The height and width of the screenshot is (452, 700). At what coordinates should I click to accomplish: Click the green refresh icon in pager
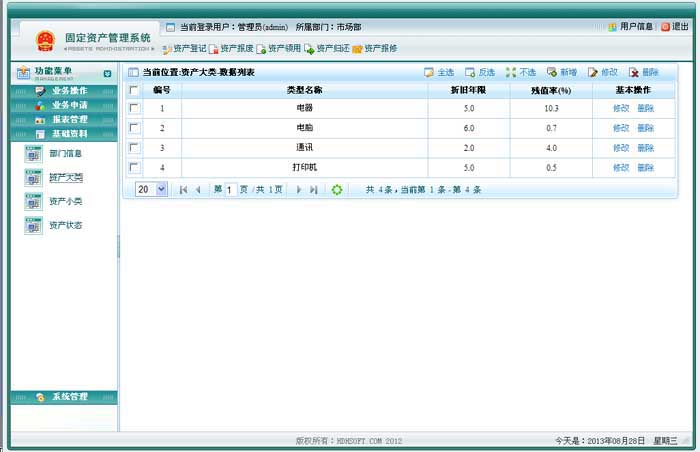click(337, 189)
